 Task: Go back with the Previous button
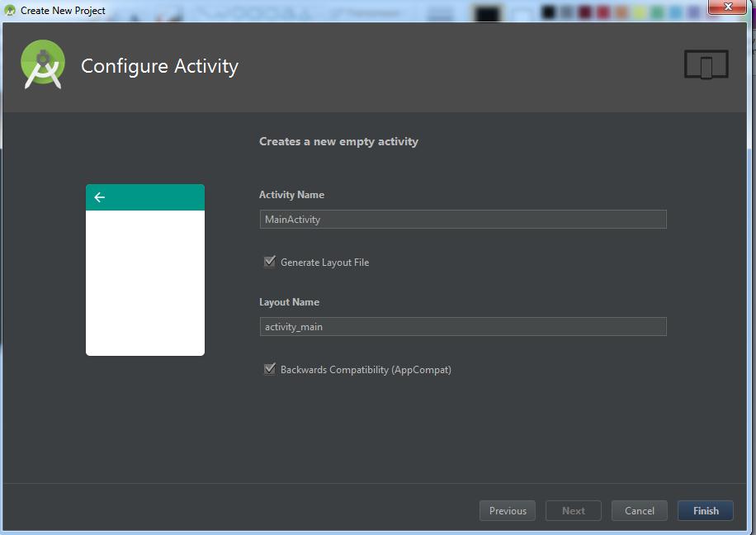(x=508, y=510)
